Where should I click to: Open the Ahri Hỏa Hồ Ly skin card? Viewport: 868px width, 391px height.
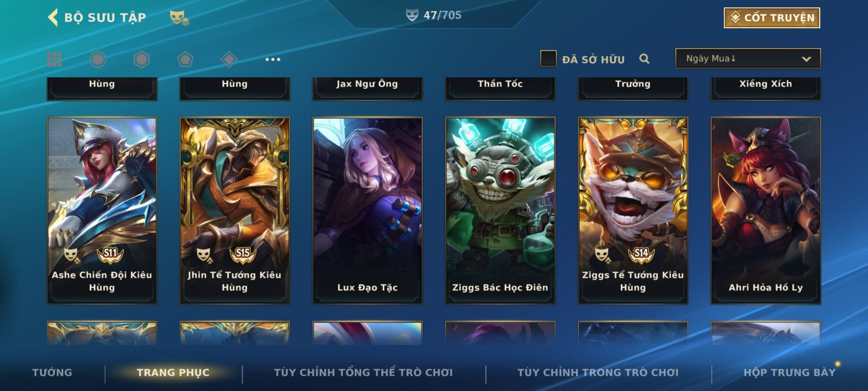pos(766,210)
